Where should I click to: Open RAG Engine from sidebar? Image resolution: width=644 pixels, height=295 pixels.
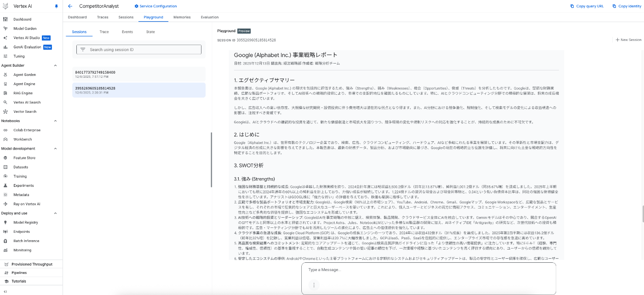(x=23, y=93)
